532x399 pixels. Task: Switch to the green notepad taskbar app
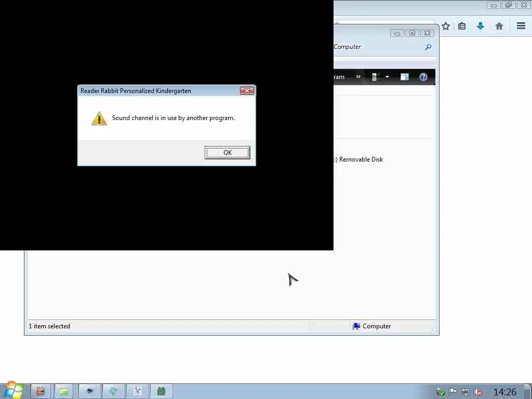click(x=161, y=392)
